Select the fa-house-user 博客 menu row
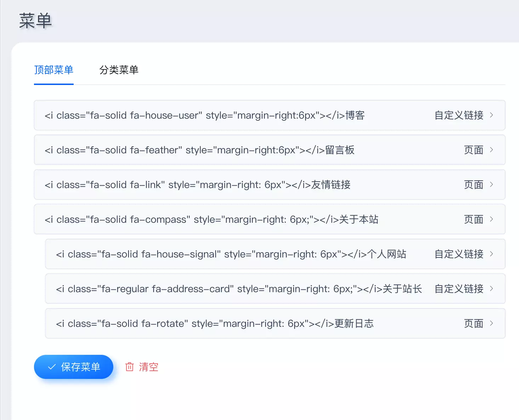Screen dimensions: 519x420 tap(205, 115)
